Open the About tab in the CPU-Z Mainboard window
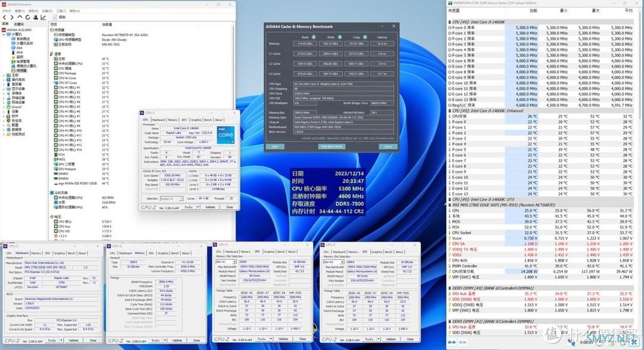The height and width of the screenshot is (350, 644). pyautogui.click(x=82, y=253)
